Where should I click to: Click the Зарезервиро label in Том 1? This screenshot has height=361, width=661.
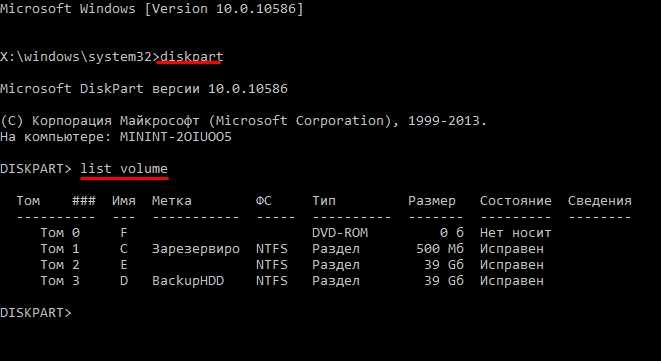tap(196, 249)
